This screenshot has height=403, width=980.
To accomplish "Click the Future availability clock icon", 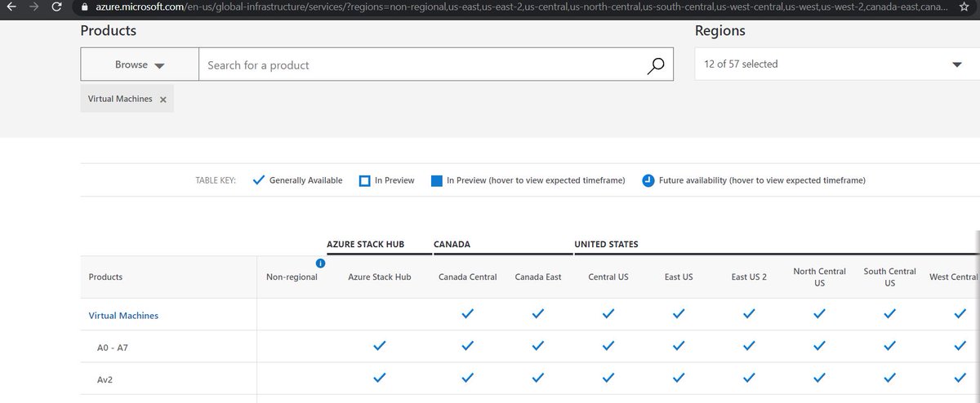I will point(648,180).
